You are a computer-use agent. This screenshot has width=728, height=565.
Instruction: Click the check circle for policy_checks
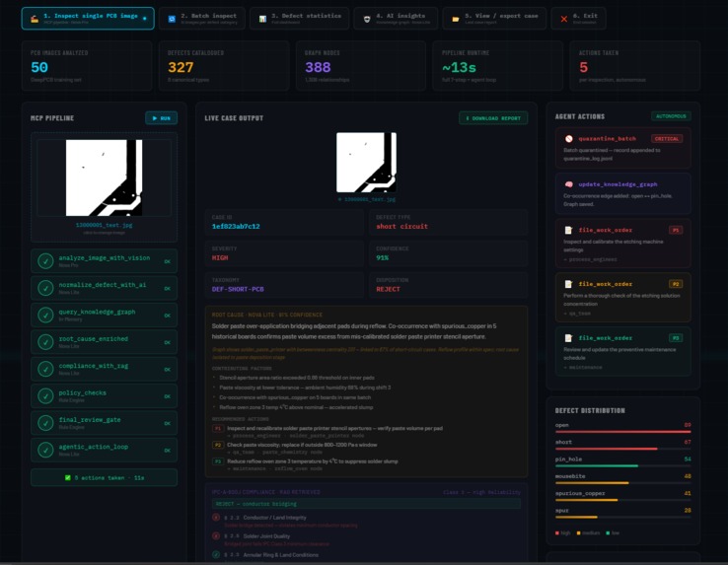tap(45, 396)
